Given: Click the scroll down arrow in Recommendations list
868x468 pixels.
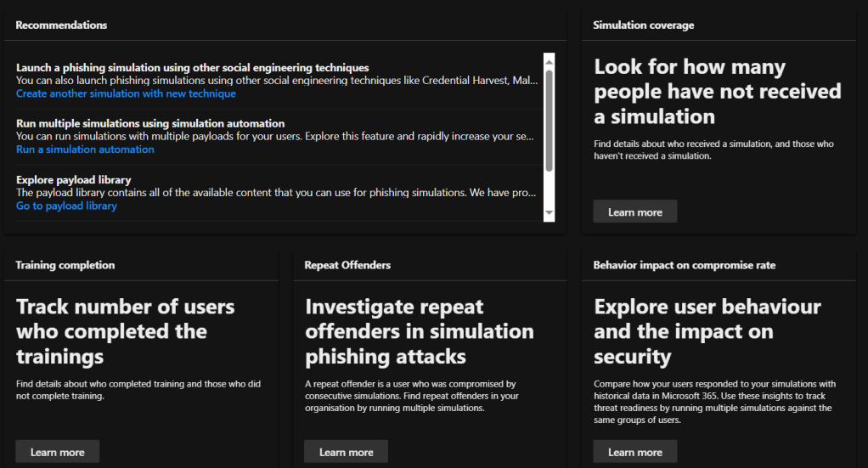Looking at the screenshot, I should (549, 212).
